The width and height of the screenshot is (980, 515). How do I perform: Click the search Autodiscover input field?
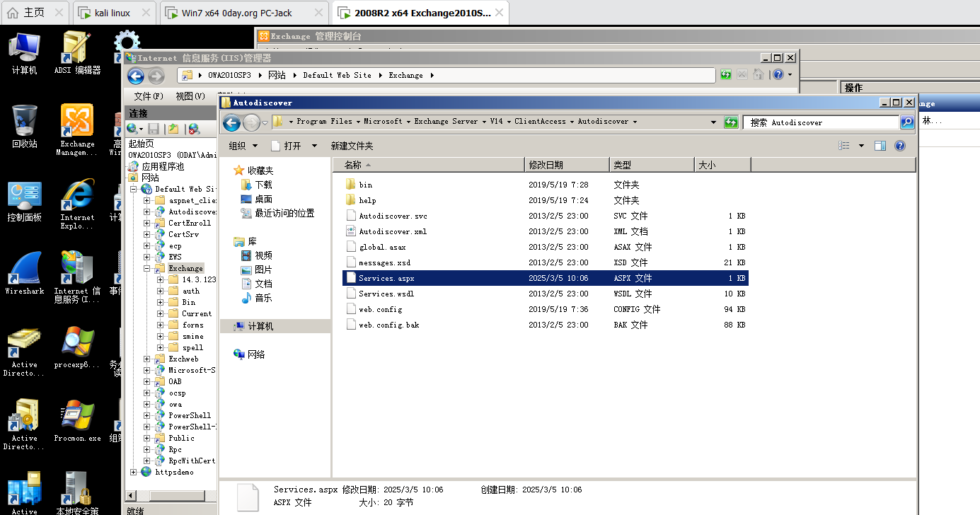821,122
